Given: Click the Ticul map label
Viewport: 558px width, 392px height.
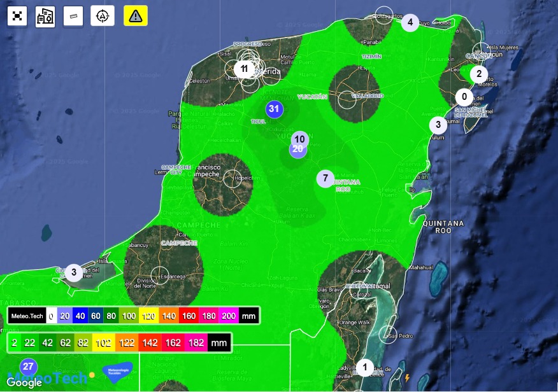Looking at the screenshot, I should click(259, 122).
